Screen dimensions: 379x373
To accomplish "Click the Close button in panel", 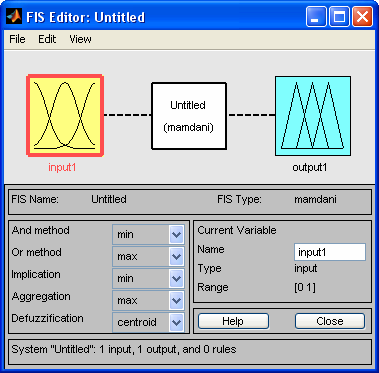I will [x=330, y=321].
